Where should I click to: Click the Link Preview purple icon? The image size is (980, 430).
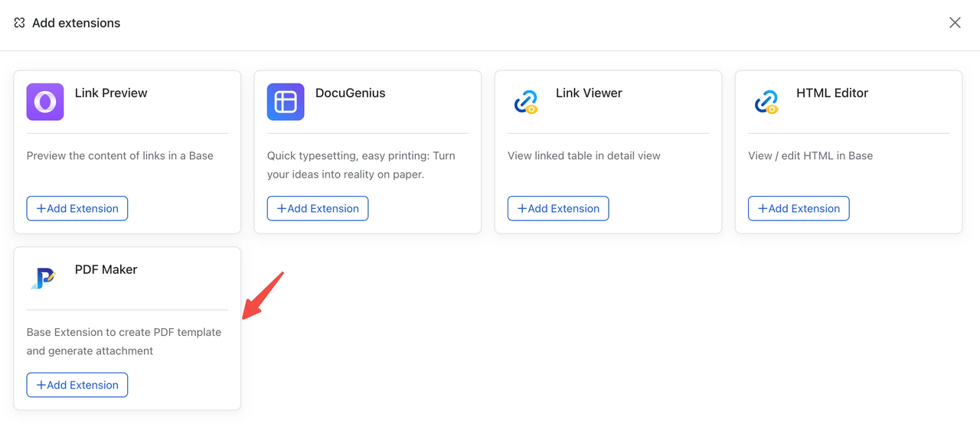(45, 102)
